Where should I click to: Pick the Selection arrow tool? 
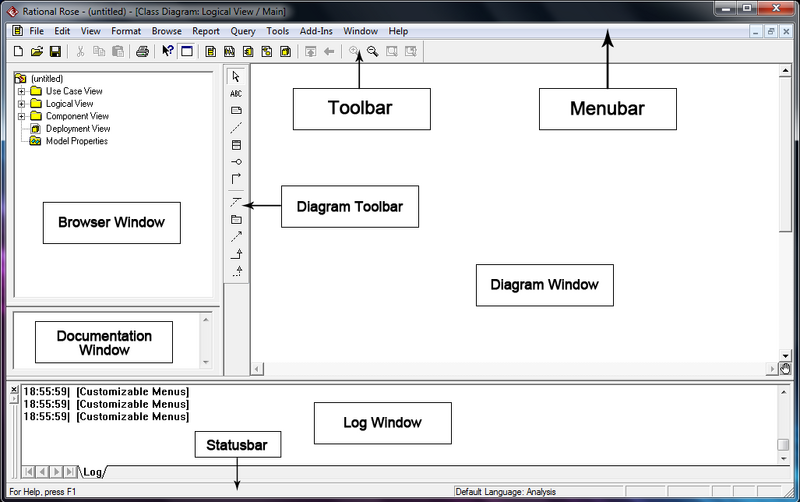pyautogui.click(x=236, y=76)
